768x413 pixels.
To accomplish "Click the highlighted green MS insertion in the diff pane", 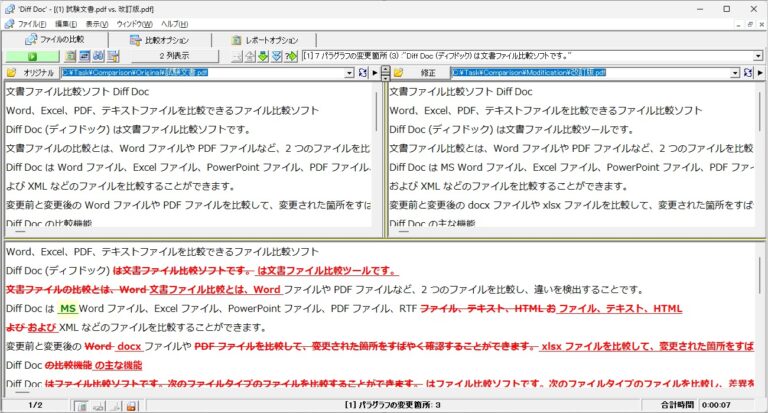I will pos(68,309).
